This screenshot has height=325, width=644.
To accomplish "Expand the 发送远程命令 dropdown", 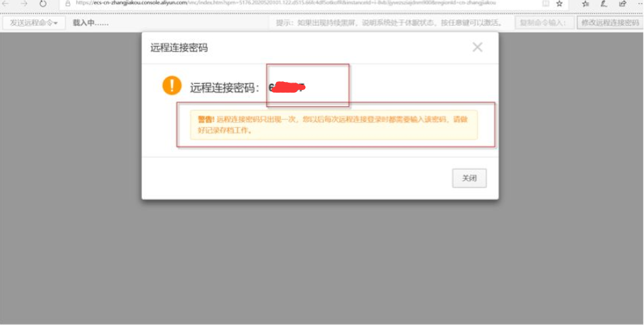I will coord(34,23).
